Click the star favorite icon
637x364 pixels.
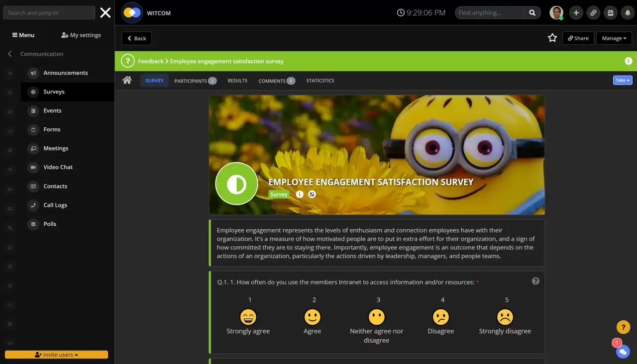point(552,38)
